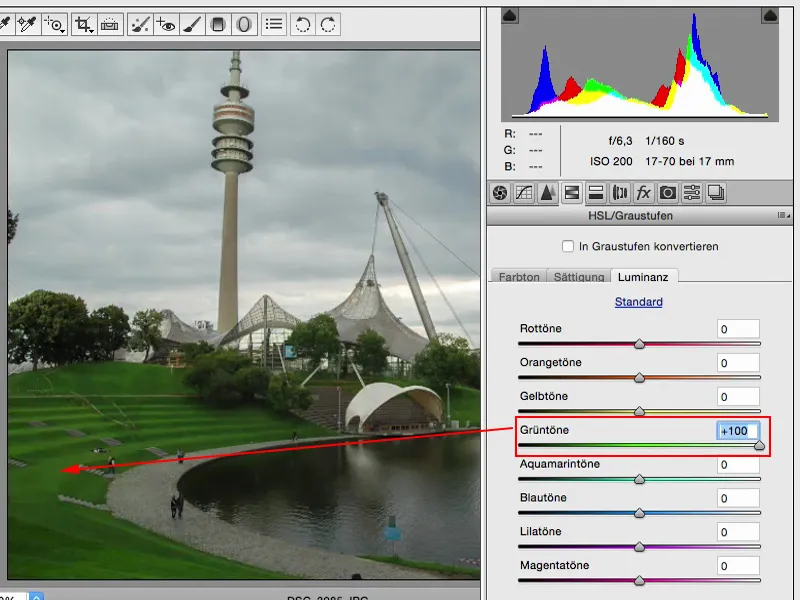Open the Split Toning panel icon

tap(595, 193)
